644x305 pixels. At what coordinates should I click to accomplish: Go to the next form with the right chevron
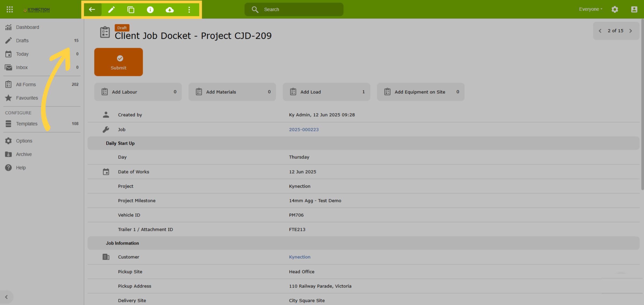(x=631, y=31)
